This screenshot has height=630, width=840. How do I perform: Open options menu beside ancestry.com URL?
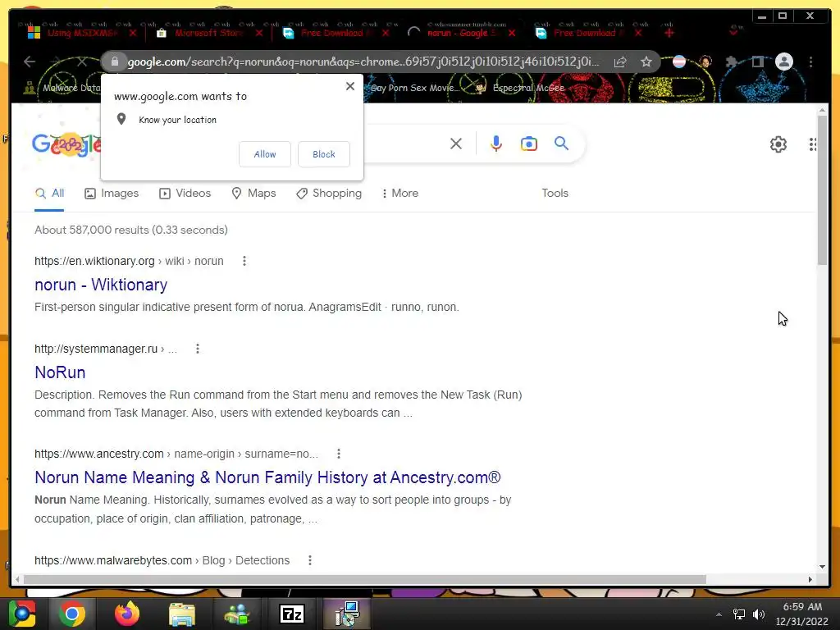click(x=339, y=454)
